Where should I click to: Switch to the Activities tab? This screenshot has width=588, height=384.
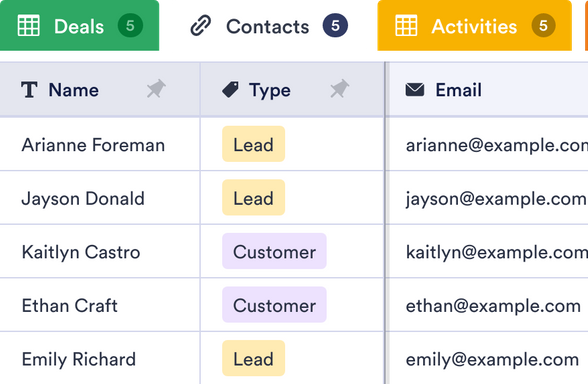coord(474,26)
